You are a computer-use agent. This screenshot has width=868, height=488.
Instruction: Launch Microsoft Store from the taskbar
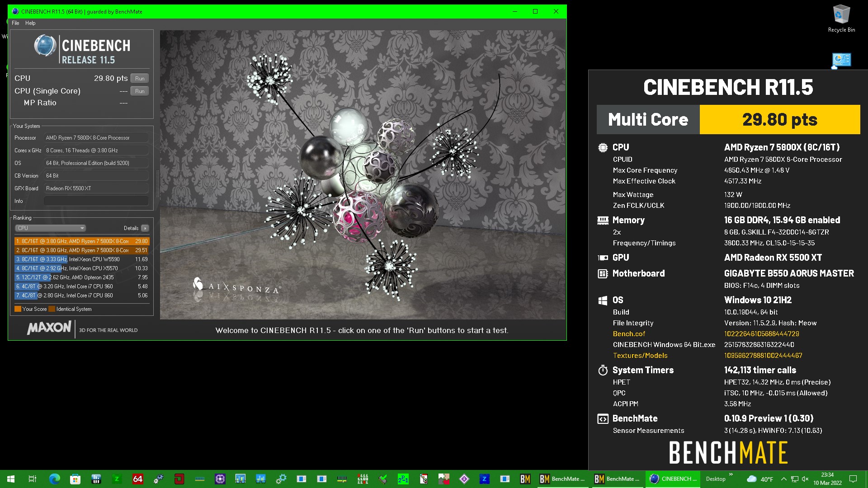click(x=75, y=479)
